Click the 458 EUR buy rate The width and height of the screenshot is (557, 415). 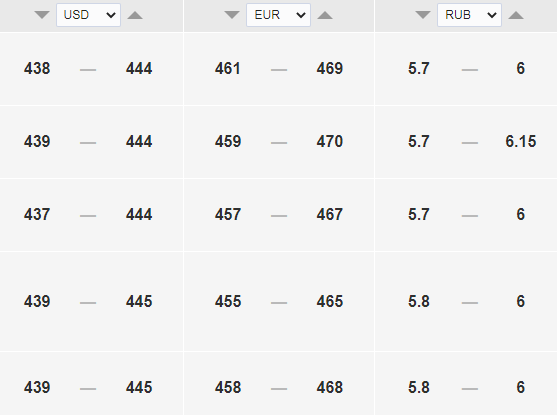(x=228, y=387)
